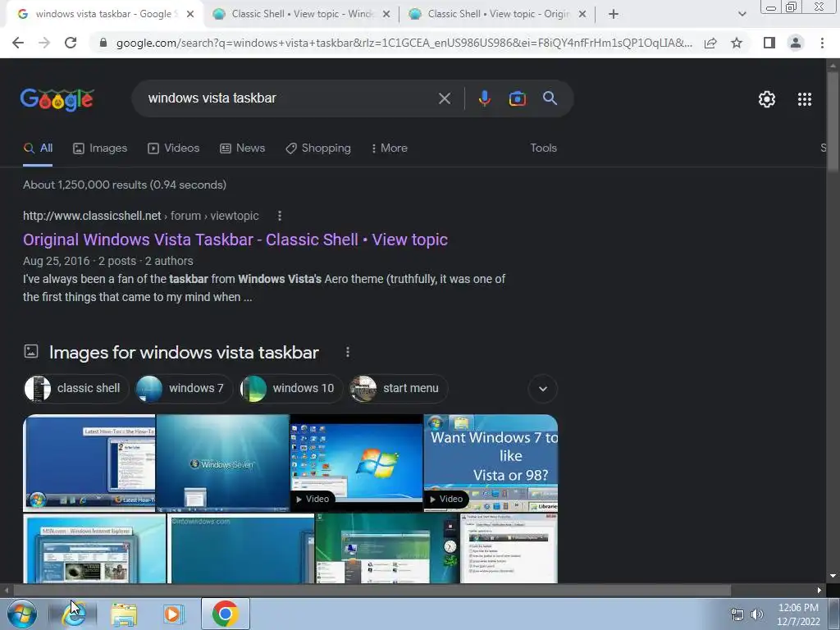Click the classicshell.net URL breadcrumb
Image resolution: width=840 pixels, height=630 pixels.
click(x=141, y=216)
